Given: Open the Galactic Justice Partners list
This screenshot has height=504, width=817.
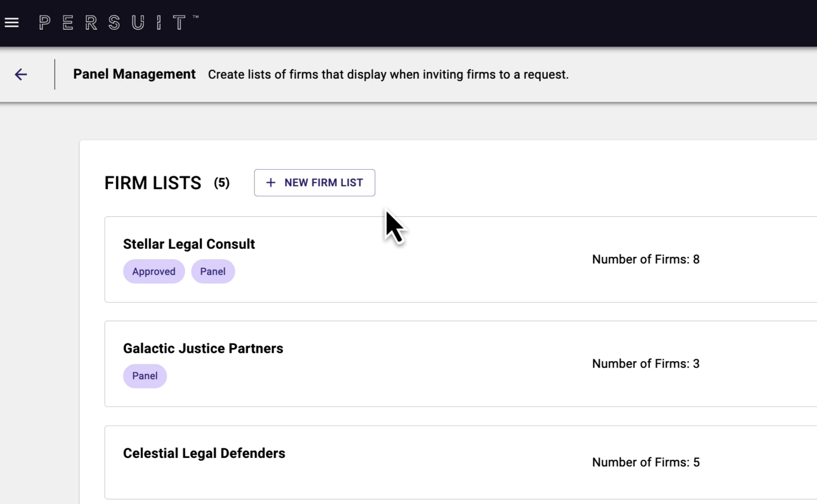Looking at the screenshot, I should 203,348.
